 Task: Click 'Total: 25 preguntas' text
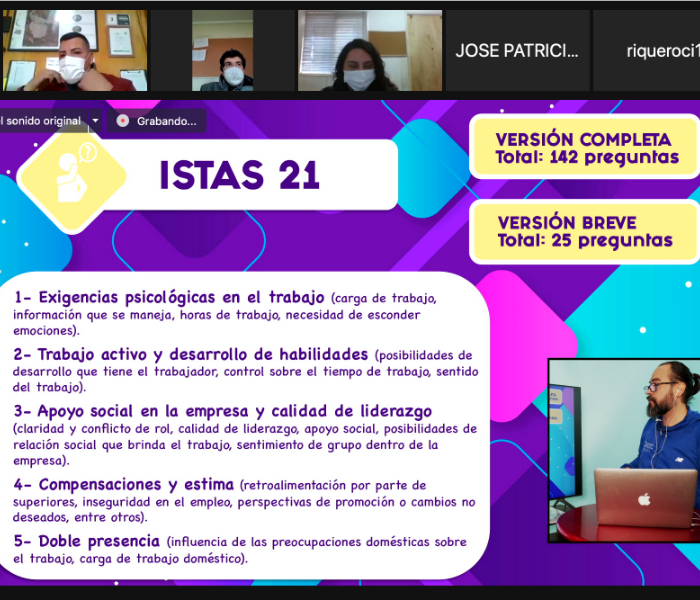click(585, 241)
